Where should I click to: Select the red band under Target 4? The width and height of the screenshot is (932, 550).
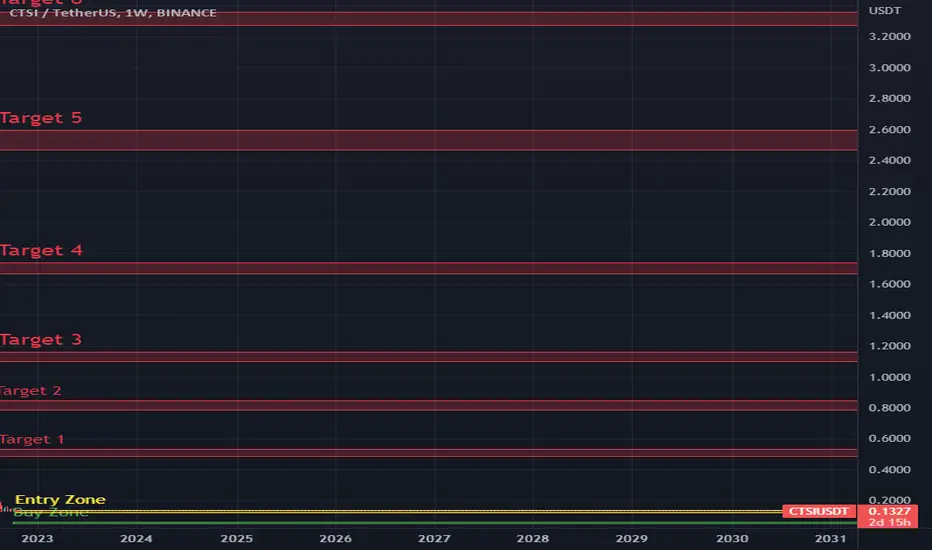click(429, 268)
